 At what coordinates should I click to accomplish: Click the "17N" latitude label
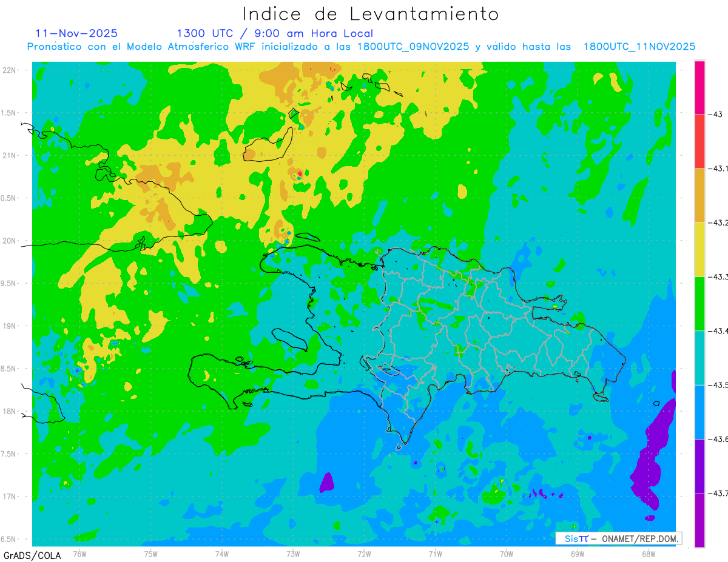pyautogui.click(x=10, y=497)
